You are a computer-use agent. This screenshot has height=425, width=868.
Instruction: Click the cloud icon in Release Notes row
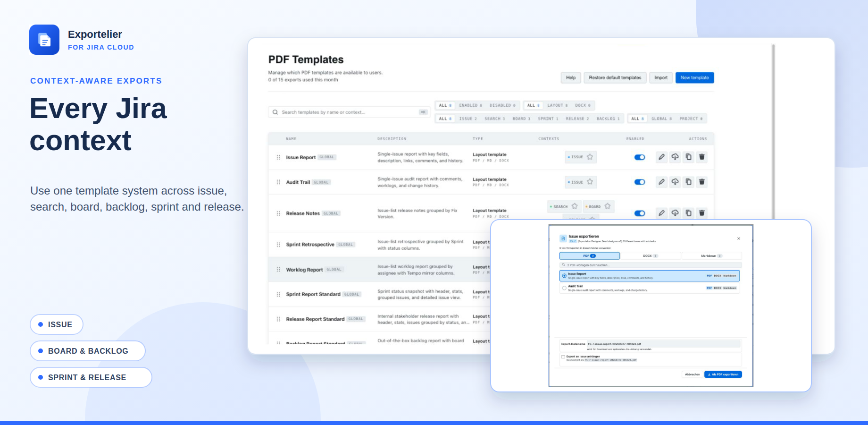click(675, 213)
